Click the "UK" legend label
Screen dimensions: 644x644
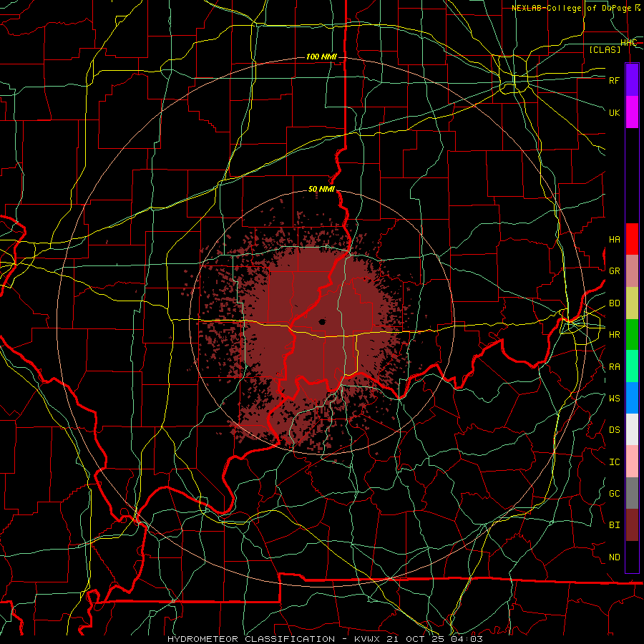[x=614, y=112]
